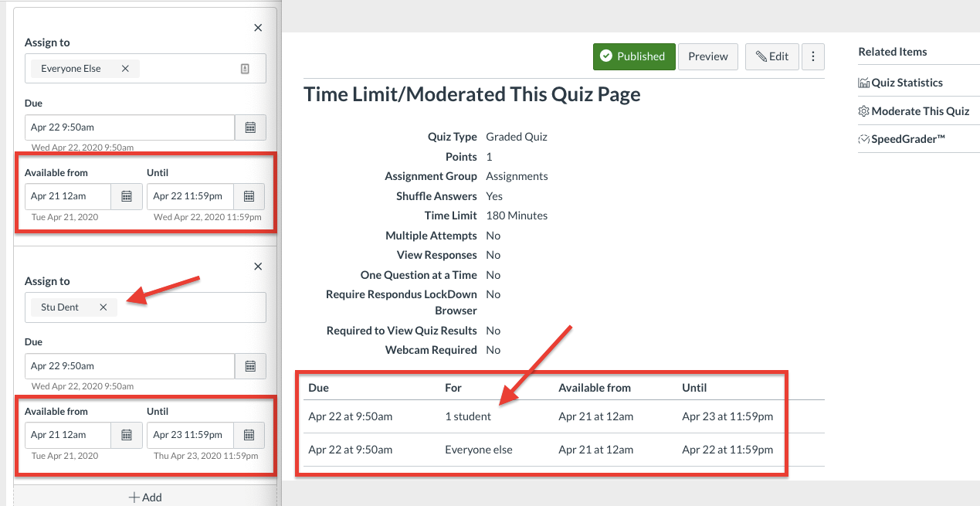Remove Everyone Else from Assign to field
Image resolution: width=980 pixels, height=506 pixels.
pos(125,69)
